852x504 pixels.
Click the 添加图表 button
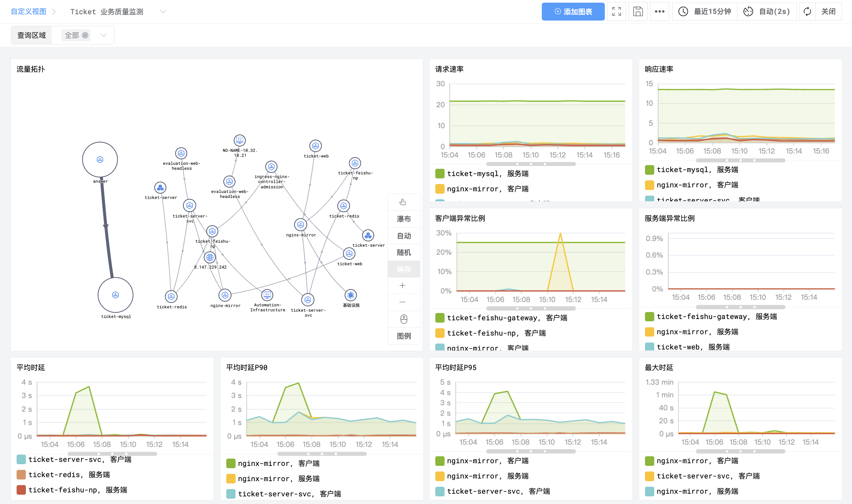(x=573, y=12)
